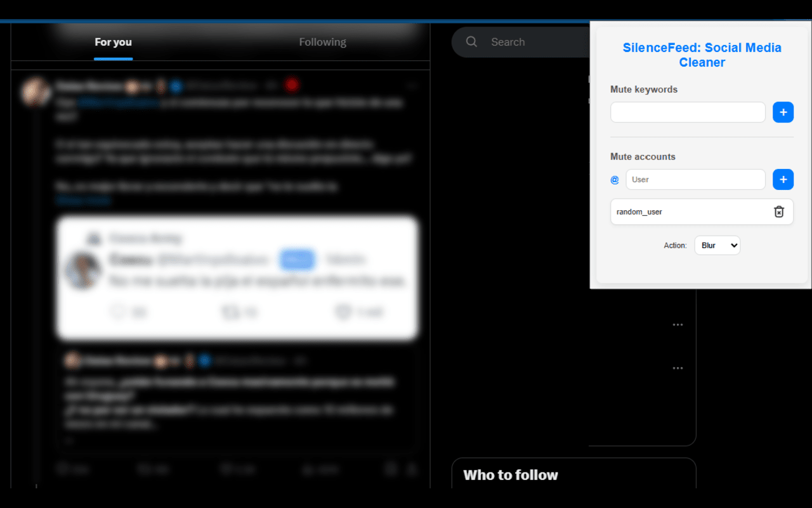Select the For you tab
Screen dimensions: 812x508
[113, 42]
